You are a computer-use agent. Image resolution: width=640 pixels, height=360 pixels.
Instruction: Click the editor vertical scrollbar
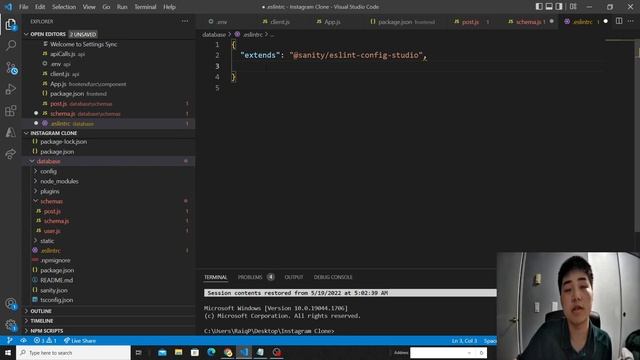coord(637,136)
